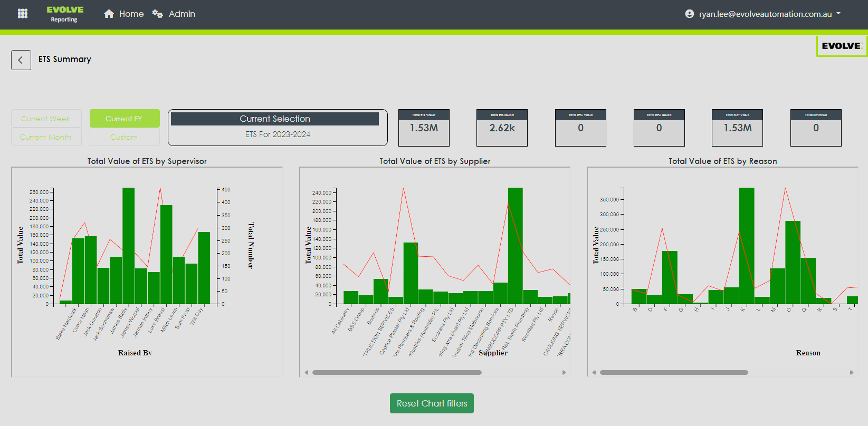Click the Supplier chart horizontal scrollbar
This screenshot has width=868, height=426.
(x=397, y=372)
